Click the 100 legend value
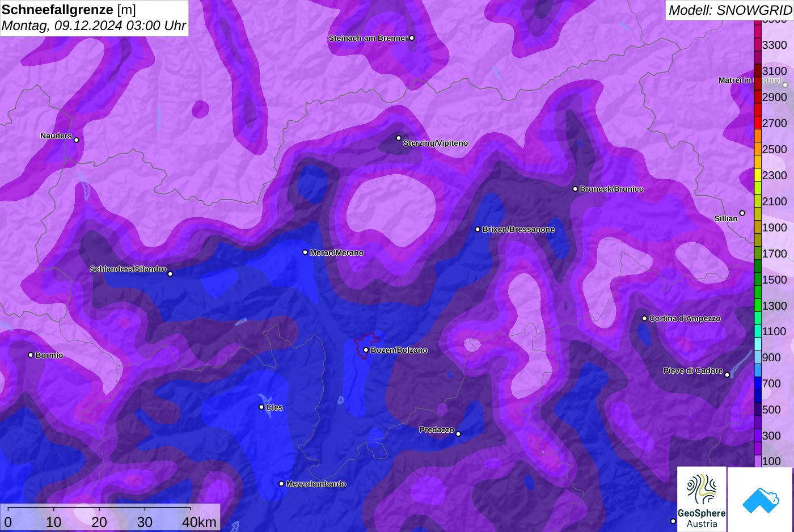Screen dimensions: 794x532 click(771, 461)
